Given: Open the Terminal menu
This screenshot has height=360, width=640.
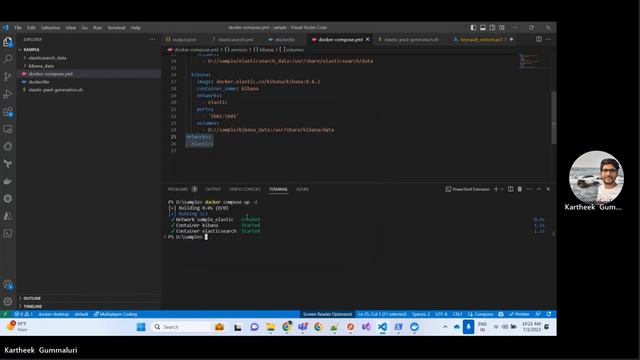Looking at the screenshot, I should pyautogui.click(x=116, y=28).
